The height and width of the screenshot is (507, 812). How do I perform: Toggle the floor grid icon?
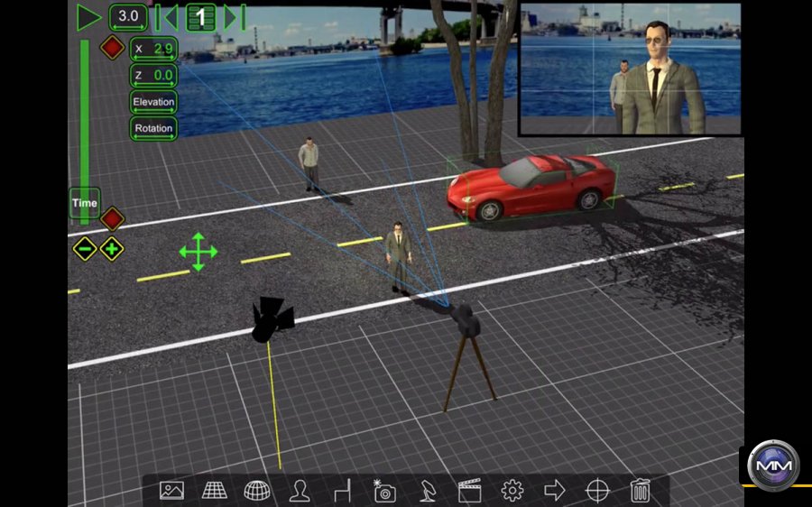(x=215, y=490)
